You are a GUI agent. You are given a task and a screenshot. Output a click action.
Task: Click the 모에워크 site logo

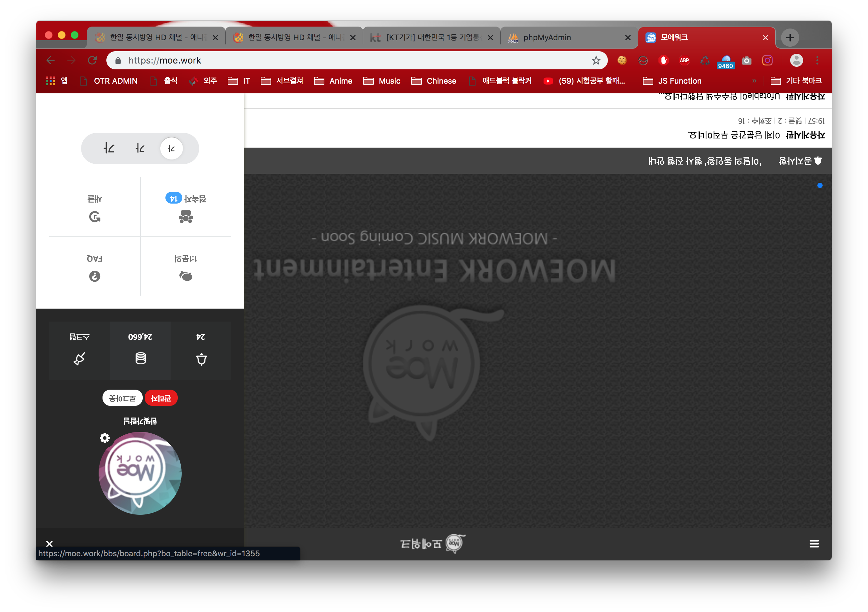point(433,544)
